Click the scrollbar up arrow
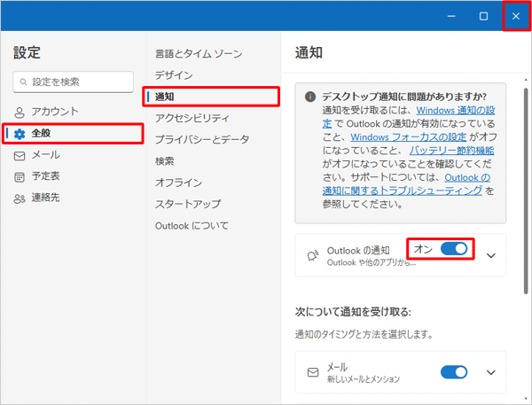 tap(526, 80)
